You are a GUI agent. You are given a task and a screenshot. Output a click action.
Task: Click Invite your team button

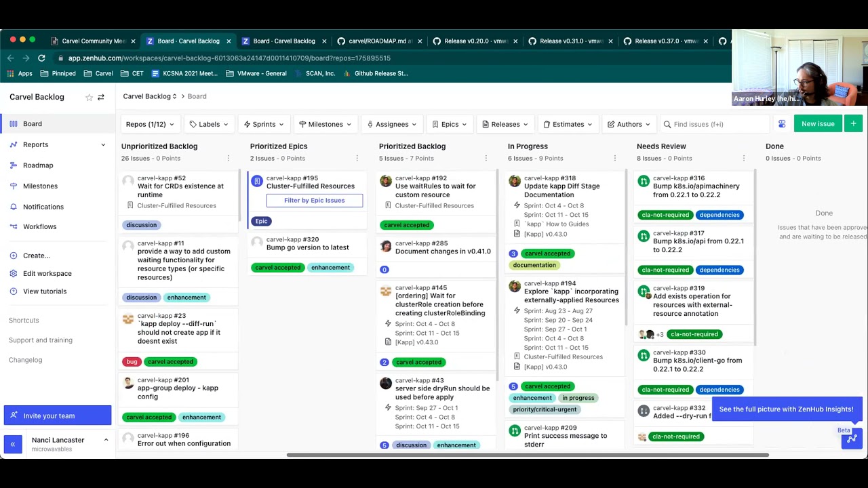tap(58, 415)
